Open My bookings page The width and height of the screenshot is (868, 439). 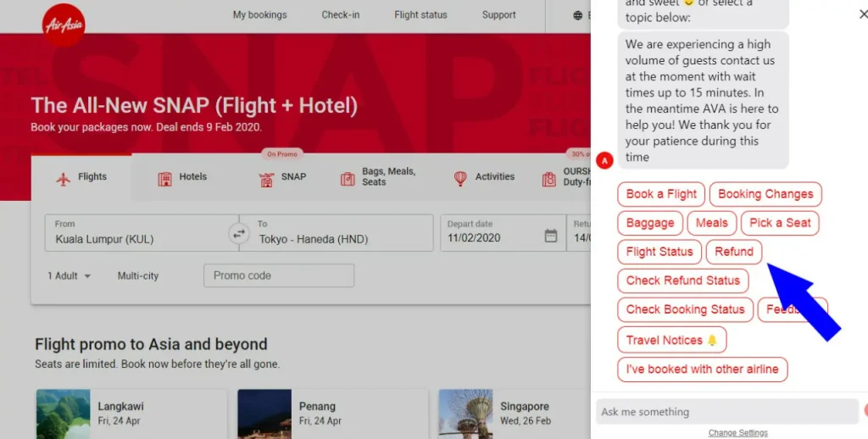click(259, 15)
